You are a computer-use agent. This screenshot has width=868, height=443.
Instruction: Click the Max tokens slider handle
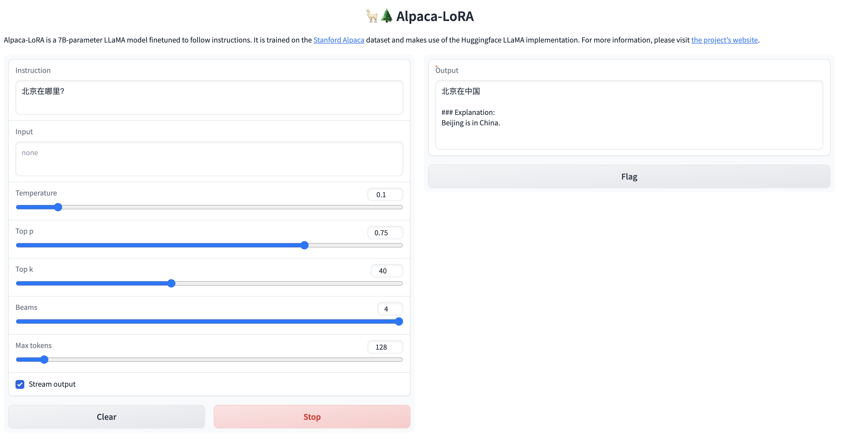(44, 359)
